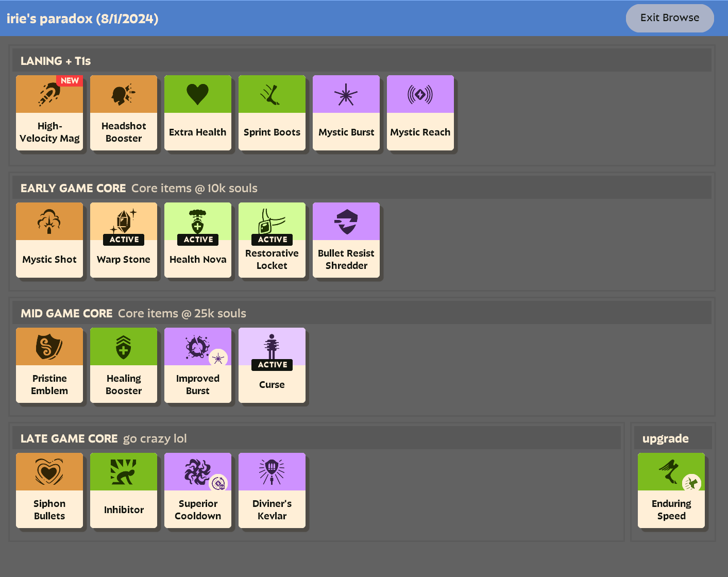Select the Superior Cooldown item card
Image resolution: width=728 pixels, height=577 pixels.
(x=198, y=490)
